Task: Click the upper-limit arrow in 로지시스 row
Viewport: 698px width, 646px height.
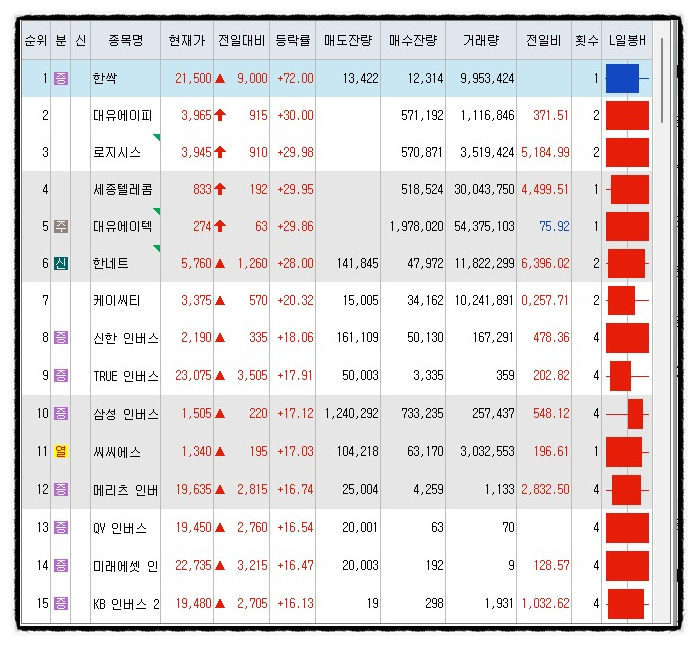Action: 220,152
